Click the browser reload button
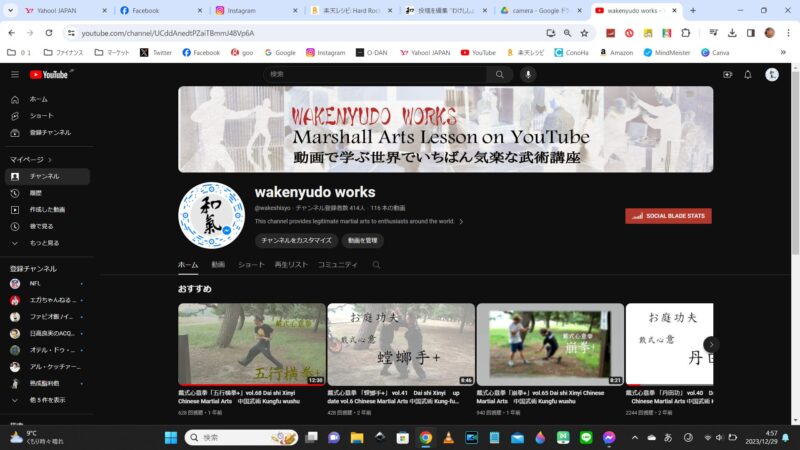This screenshot has width=800, height=450. point(49,33)
